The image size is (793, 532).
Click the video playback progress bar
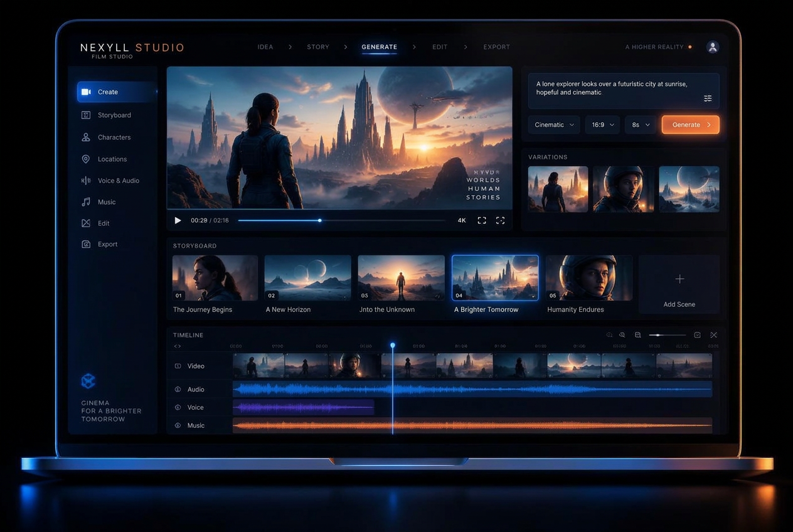tap(342, 220)
